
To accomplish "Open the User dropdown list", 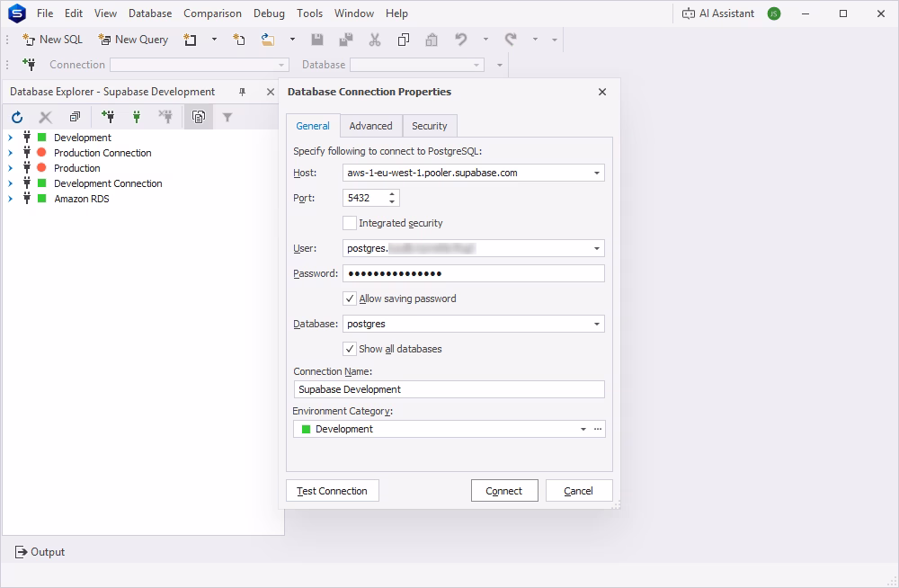I will pos(597,248).
